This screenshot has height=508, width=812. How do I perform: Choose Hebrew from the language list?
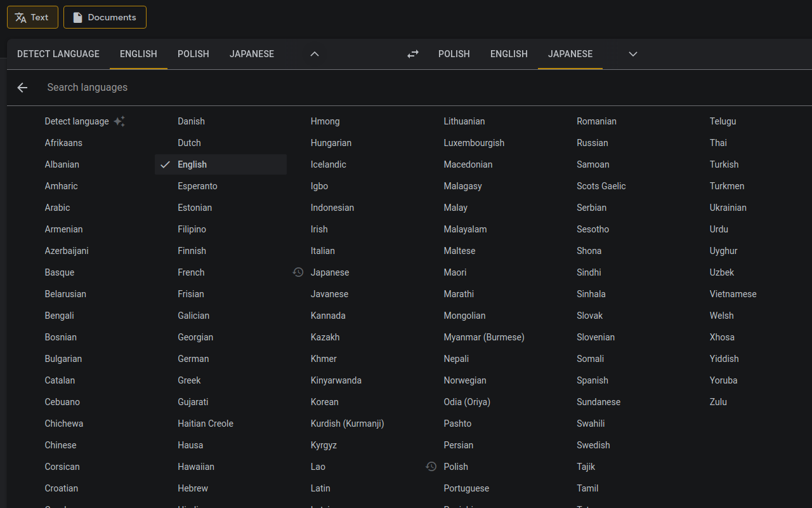point(193,488)
